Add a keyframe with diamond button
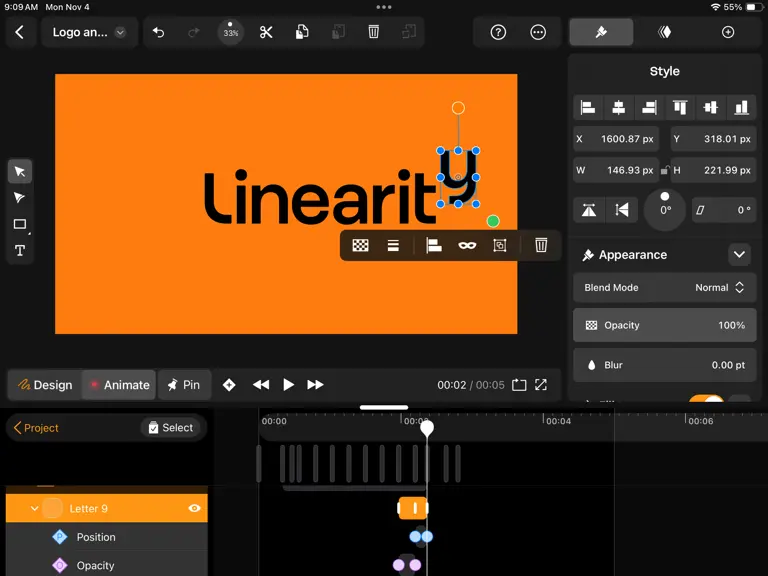Viewport: 768px width, 576px height. 229,385
